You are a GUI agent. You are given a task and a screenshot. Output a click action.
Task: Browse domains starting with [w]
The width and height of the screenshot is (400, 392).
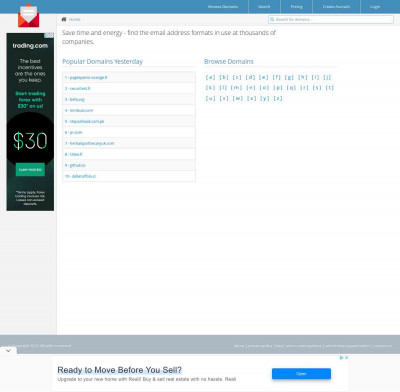coord(238,98)
